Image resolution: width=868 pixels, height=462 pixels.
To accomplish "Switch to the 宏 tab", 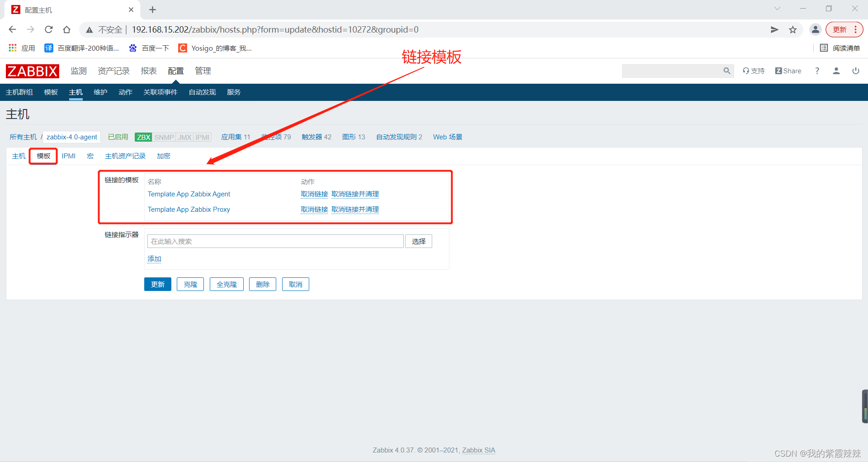I will 90,156.
